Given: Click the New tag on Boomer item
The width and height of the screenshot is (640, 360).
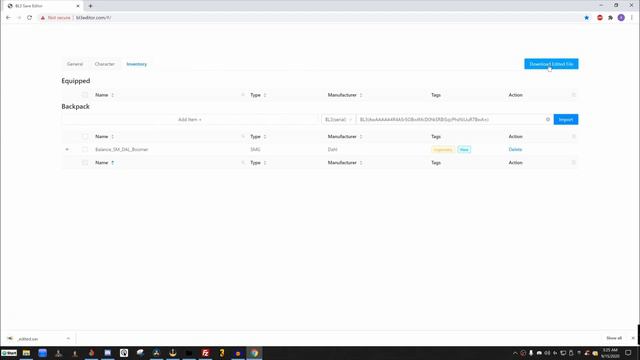Looking at the screenshot, I should tap(464, 149).
